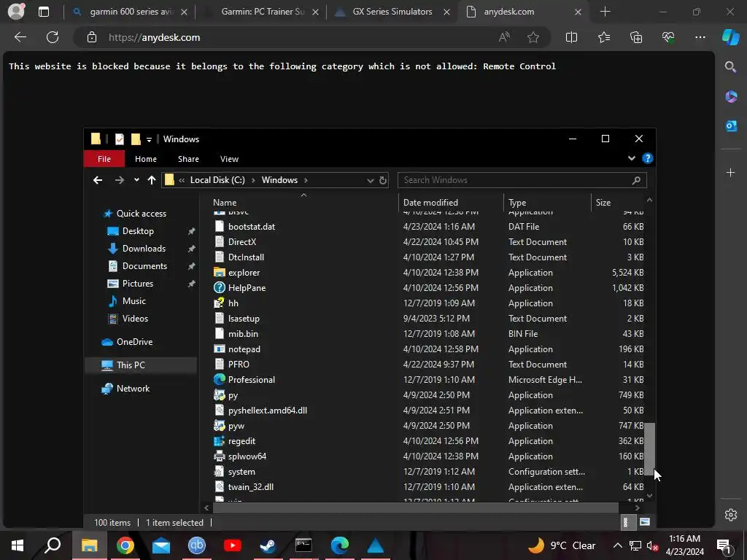The width and height of the screenshot is (747, 560).
Task: Expand the Explorer ribbon chevron
Action: click(x=632, y=158)
